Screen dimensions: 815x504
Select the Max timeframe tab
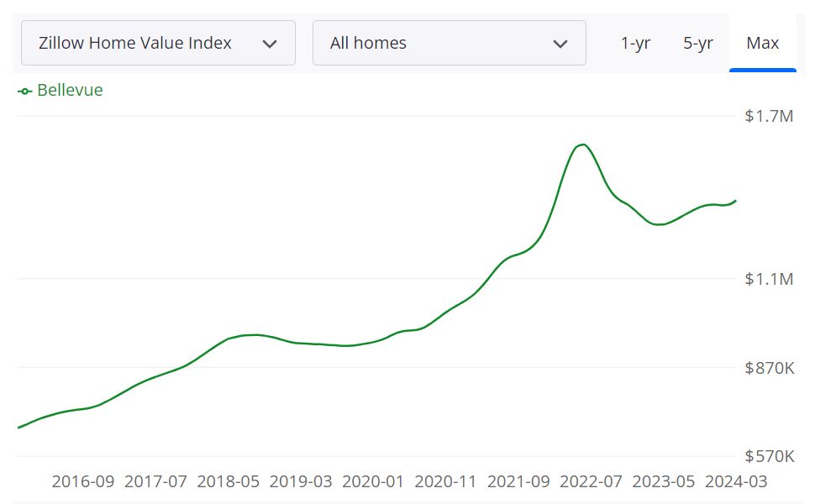click(763, 43)
